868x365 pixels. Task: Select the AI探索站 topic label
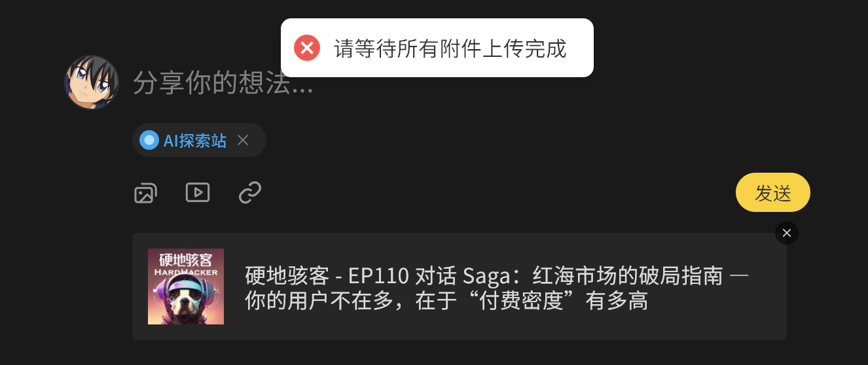point(195,140)
